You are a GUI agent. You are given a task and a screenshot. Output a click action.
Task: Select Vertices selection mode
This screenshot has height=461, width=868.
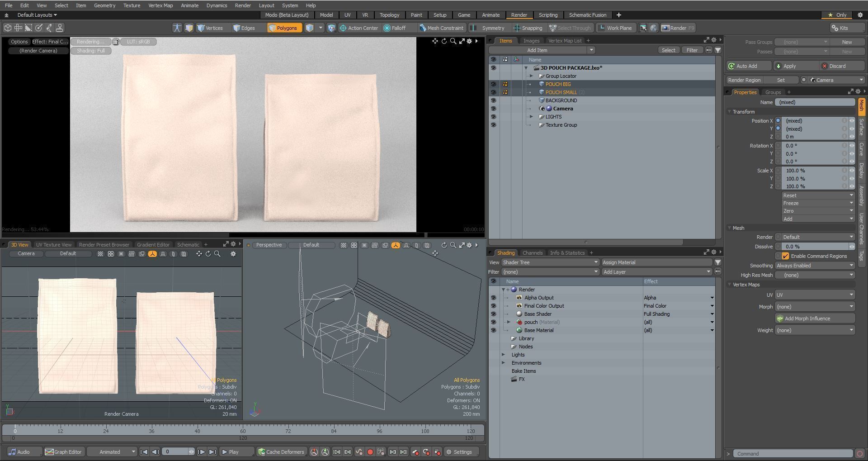pyautogui.click(x=210, y=28)
